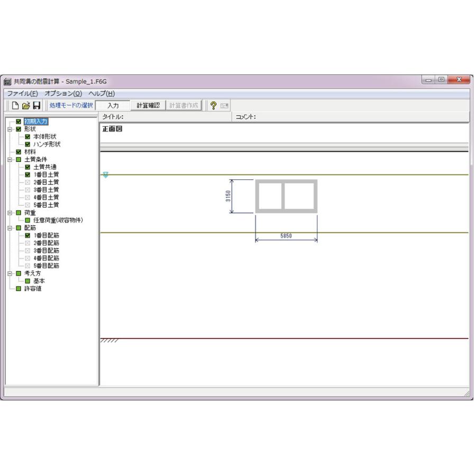Toggle the 1番目土質 checkbox
This screenshot has height=476, width=476.
click(x=28, y=175)
